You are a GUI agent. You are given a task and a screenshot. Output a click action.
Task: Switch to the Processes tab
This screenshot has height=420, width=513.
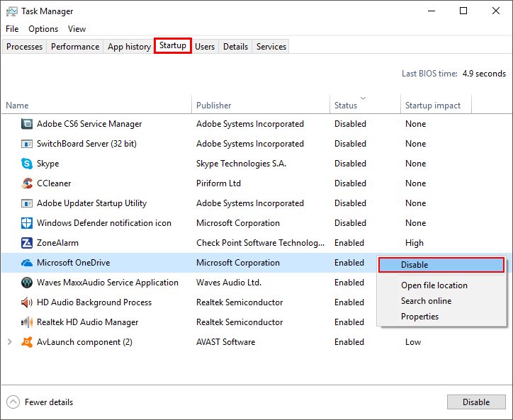pos(25,47)
